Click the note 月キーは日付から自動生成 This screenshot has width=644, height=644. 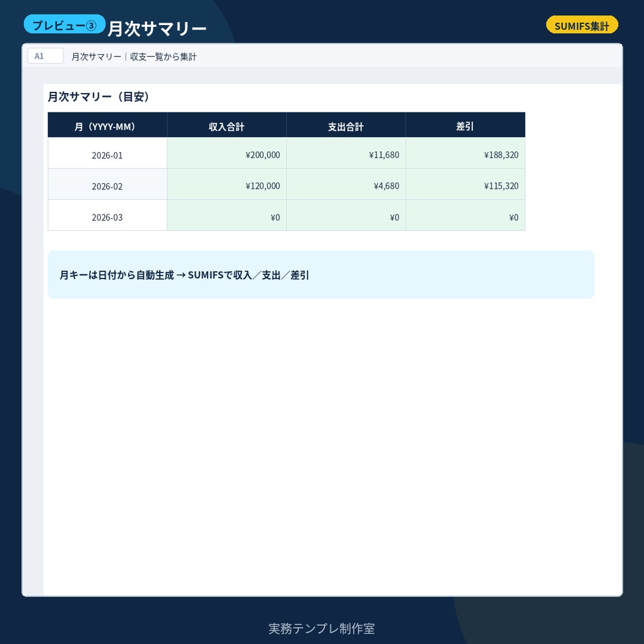116,275
